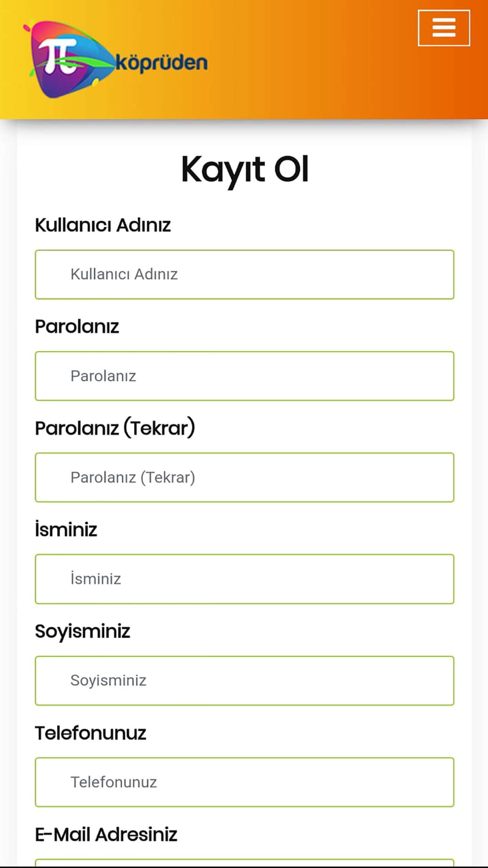Click the Parolanız field label
The height and width of the screenshot is (868, 488).
pyautogui.click(x=77, y=327)
